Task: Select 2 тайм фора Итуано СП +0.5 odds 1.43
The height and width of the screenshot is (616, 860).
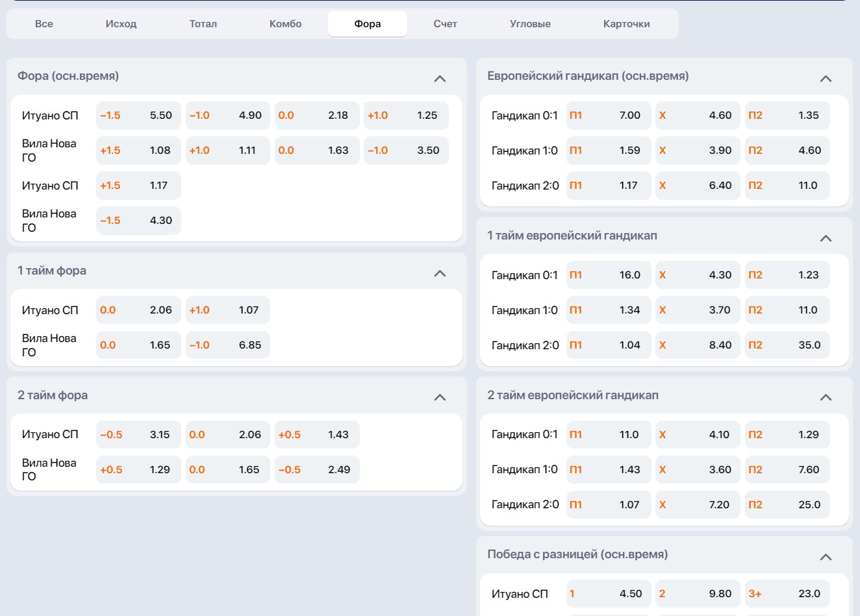Action: point(317,435)
